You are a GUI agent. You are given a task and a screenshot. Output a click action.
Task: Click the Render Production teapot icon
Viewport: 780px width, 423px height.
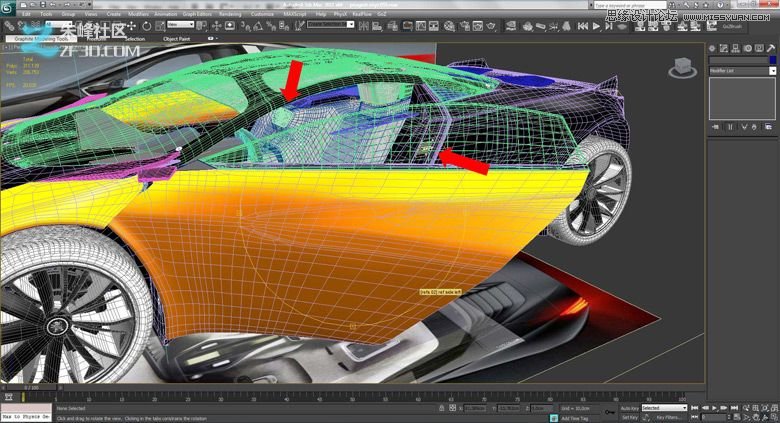tap(491, 26)
